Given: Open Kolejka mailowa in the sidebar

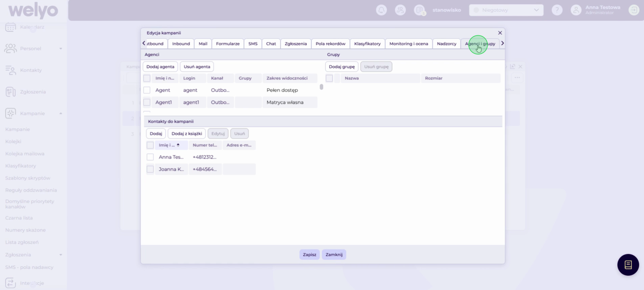Looking at the screenshot, I should [25, 154].
